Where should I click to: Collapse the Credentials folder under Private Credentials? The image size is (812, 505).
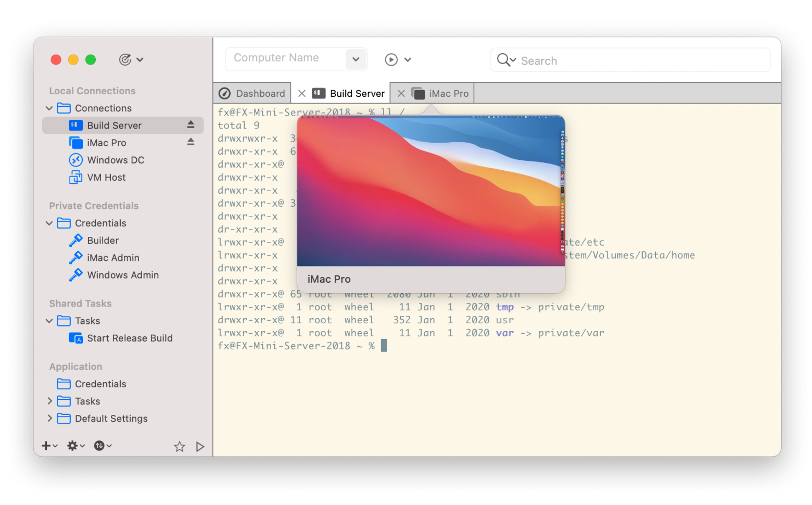[49, 223]
